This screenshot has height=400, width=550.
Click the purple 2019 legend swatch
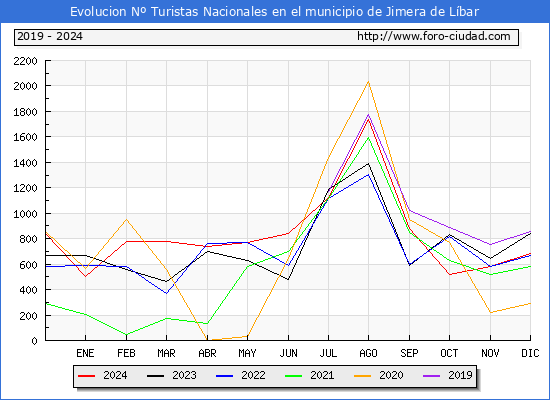431,376
